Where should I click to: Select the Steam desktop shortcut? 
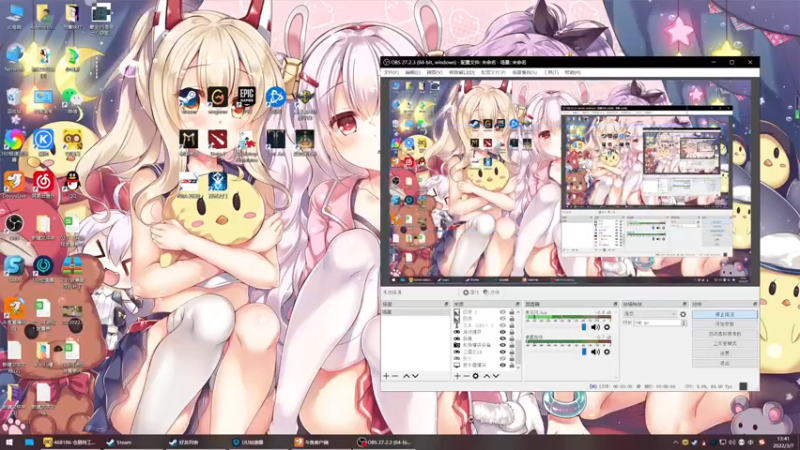click(189, 99)
